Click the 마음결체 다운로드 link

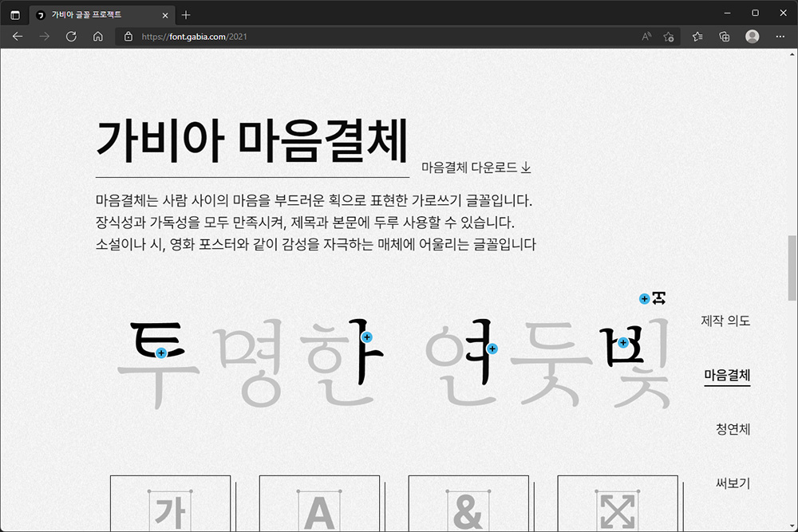click(476, 167)
